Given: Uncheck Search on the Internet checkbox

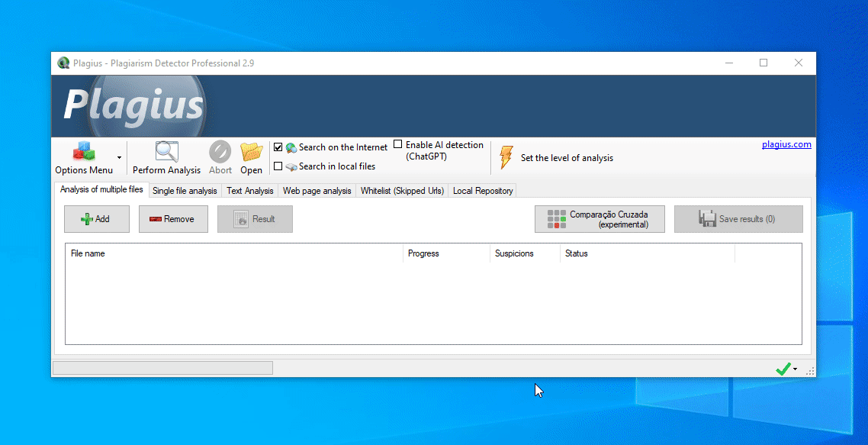Looking at the screenshot, I should pyautogui.click(x=278, y=147).
